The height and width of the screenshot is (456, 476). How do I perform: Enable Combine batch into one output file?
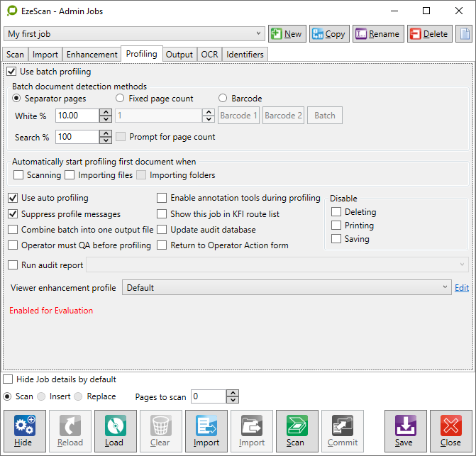(13, 230)
